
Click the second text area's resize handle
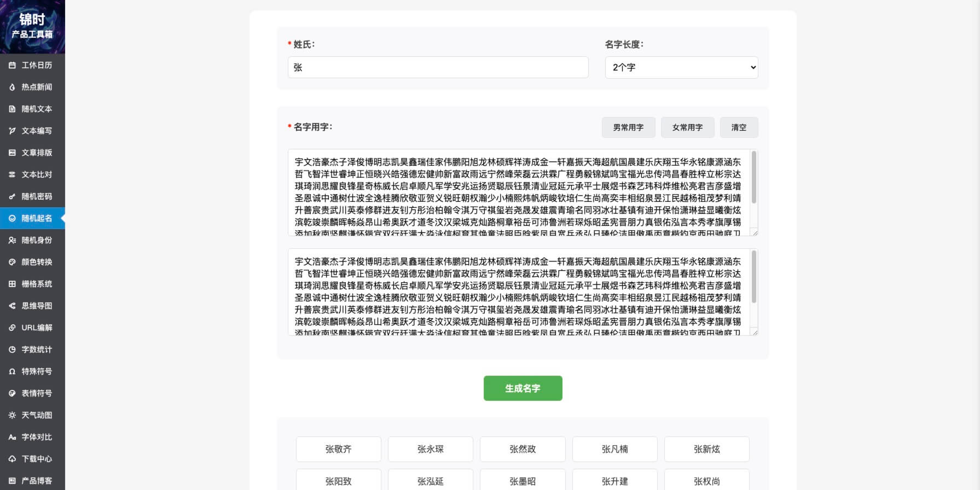click(x=755, y=332)
